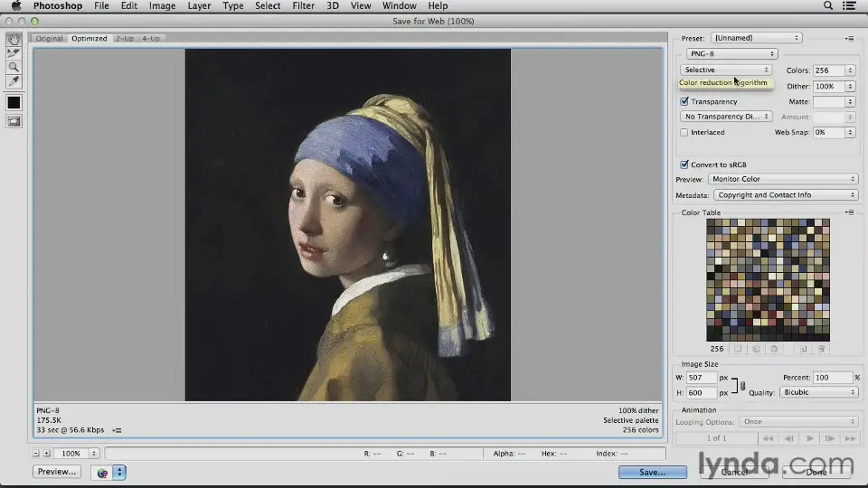Open the PNG-8 file format dropdown

[731, 53]
